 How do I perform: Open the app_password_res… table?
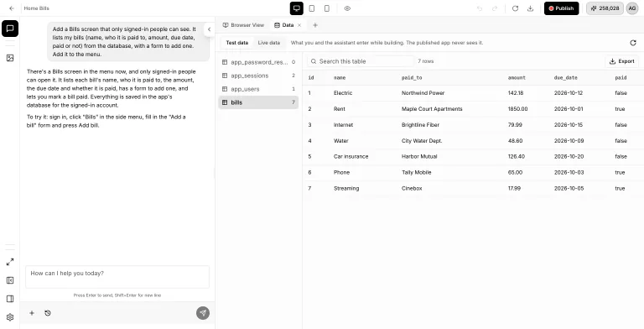tap(258, 62)
